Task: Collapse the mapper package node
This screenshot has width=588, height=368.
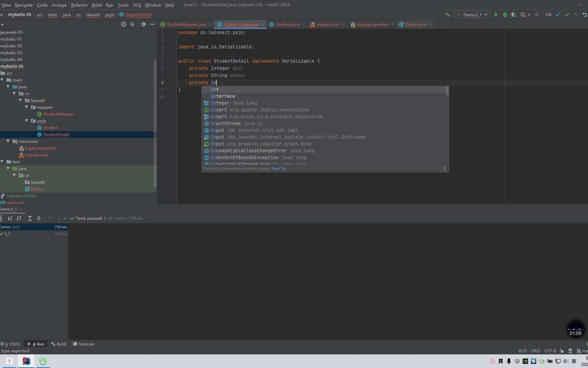Action: click(27, 107)
